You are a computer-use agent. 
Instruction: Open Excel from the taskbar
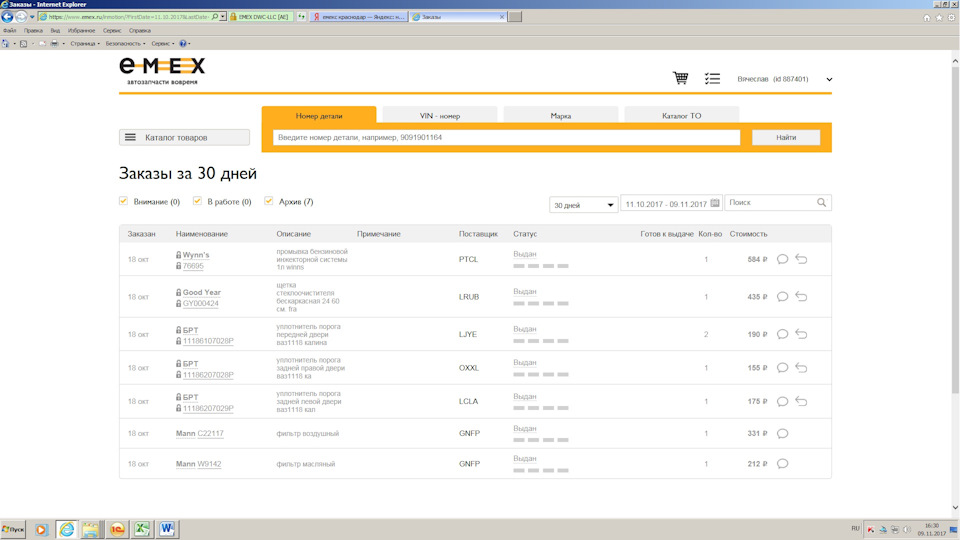[142, 529]
